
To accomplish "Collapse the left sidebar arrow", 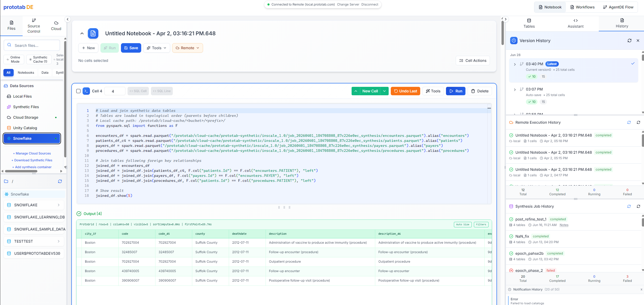I will (x=68, y=19).
